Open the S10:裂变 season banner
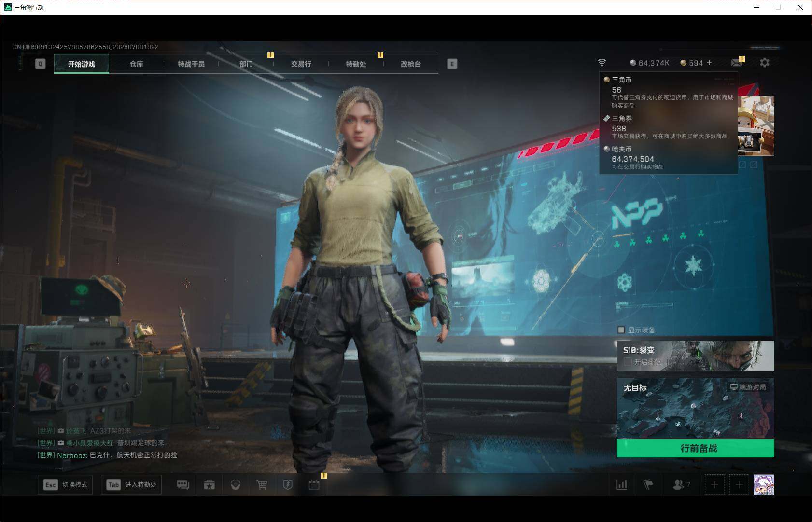The height and width of the screenshot is (522, 812). (x=696, y=356)
